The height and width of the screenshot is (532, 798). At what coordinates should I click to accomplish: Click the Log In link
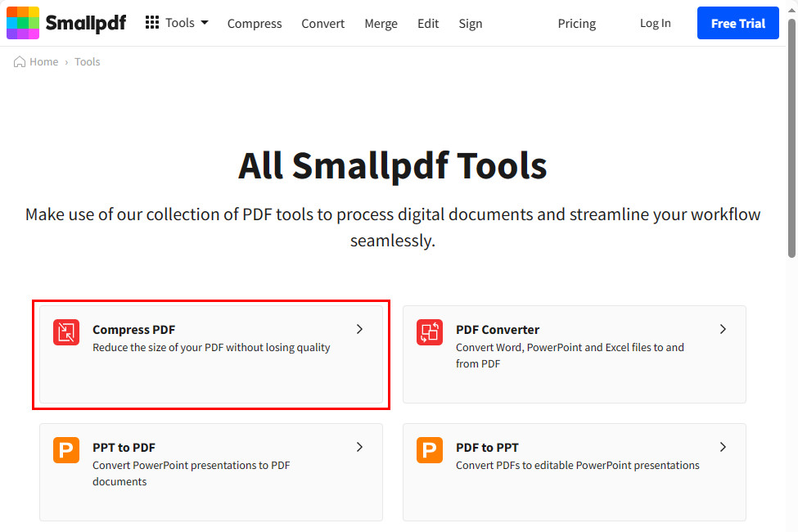tap(655, 23)
